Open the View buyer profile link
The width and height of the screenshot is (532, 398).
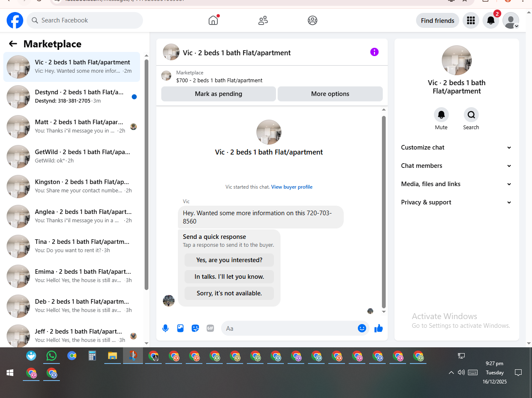click(292, 187)
